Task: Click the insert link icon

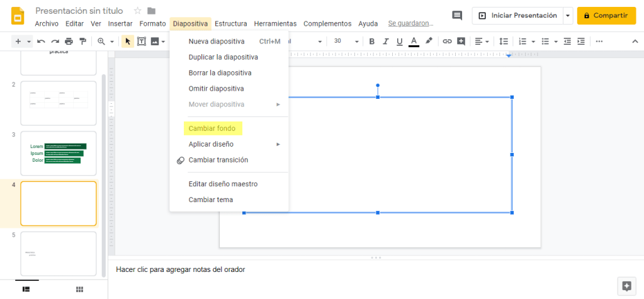Action: [x=448, y=42]
